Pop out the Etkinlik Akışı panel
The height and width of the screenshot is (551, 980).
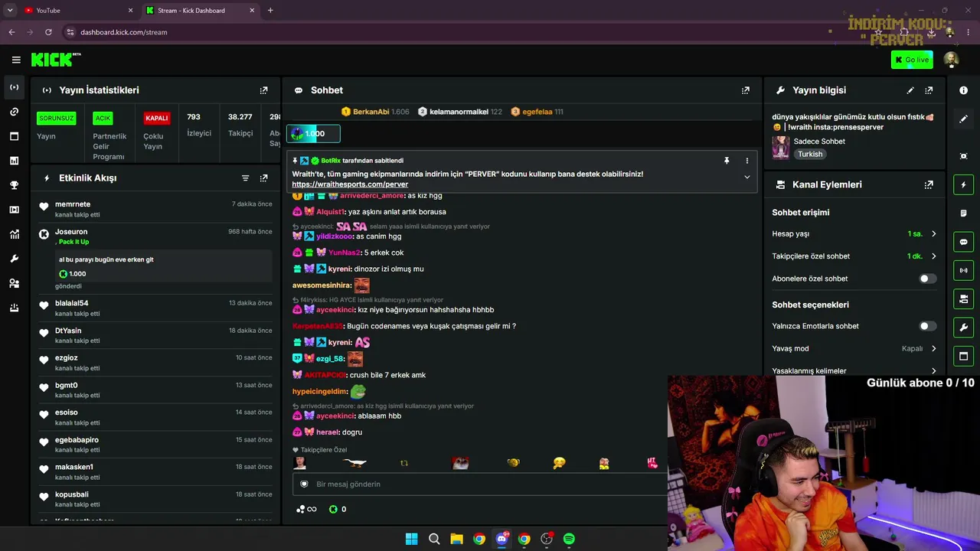(263, 178)
